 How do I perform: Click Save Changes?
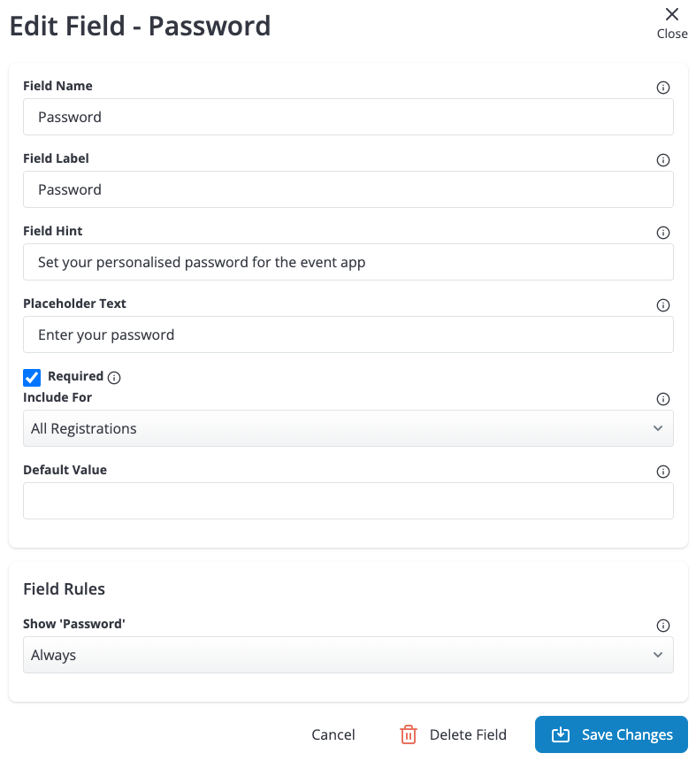pos(611,734)
